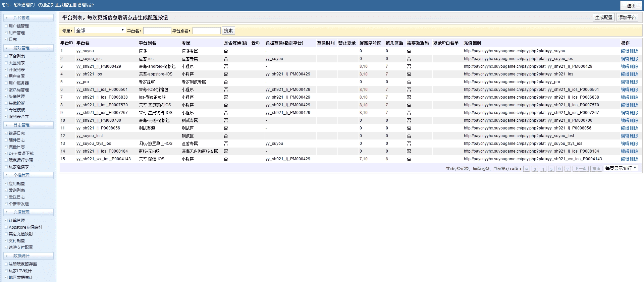Go to 订单管理 in the sidebar

pyautogui.click(x=17, y=221)
